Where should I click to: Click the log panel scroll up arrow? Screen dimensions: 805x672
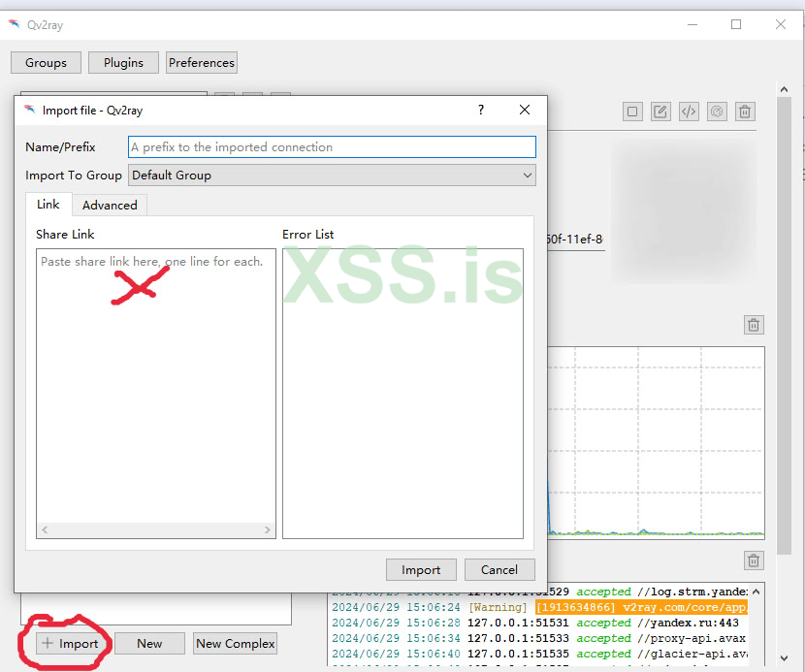[756, 592]
